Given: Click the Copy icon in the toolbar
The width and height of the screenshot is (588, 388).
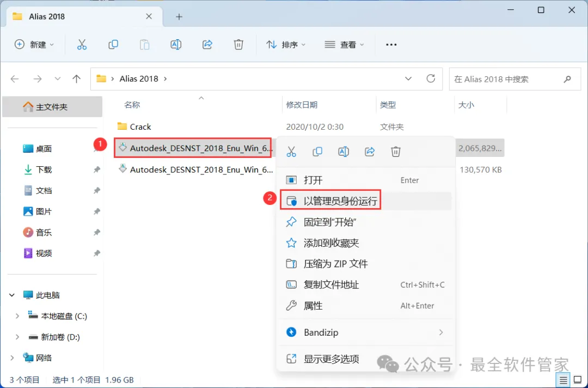Looking at the screenshot, I should click(x=113, y=45).
